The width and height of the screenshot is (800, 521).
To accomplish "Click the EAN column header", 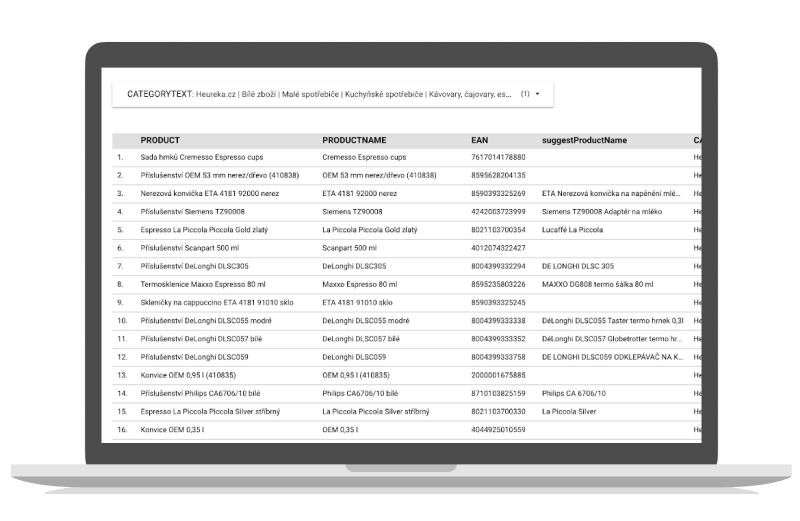I will (480, 140).
